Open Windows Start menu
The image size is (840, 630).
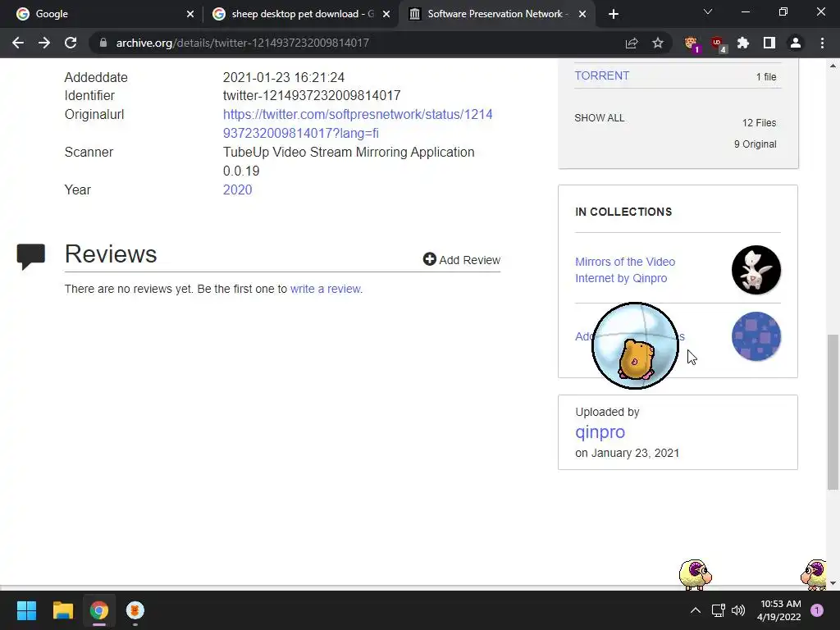26,610
